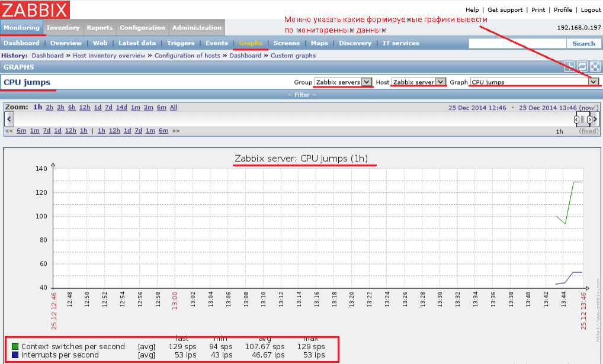The image size is (603, 364).
Task: Click the «« move back arrows
Action: point(9,131)
